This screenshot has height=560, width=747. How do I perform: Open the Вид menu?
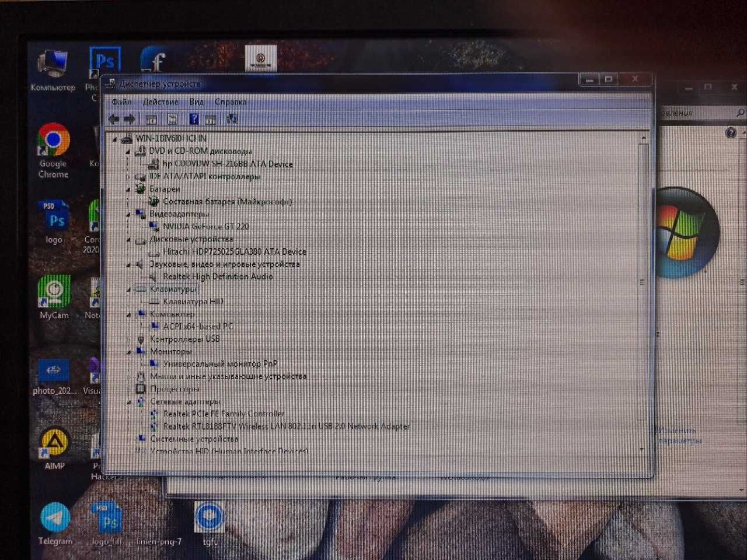pyautogui.click(x=197, y=101)
